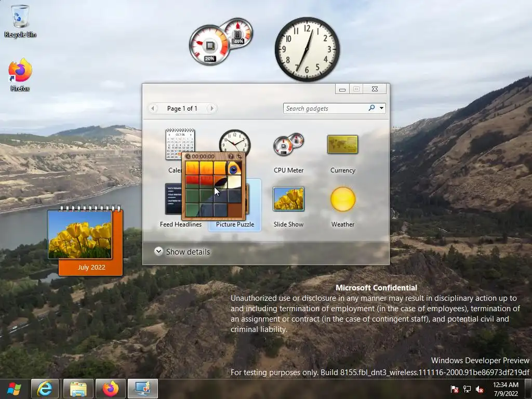
Task: Shuffle the picture puzzle tiles
Action: (x=239, y=156)
